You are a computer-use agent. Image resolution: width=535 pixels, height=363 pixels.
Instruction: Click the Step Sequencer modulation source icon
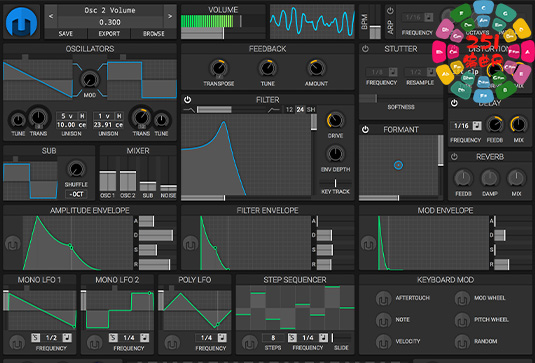[249, 343]
